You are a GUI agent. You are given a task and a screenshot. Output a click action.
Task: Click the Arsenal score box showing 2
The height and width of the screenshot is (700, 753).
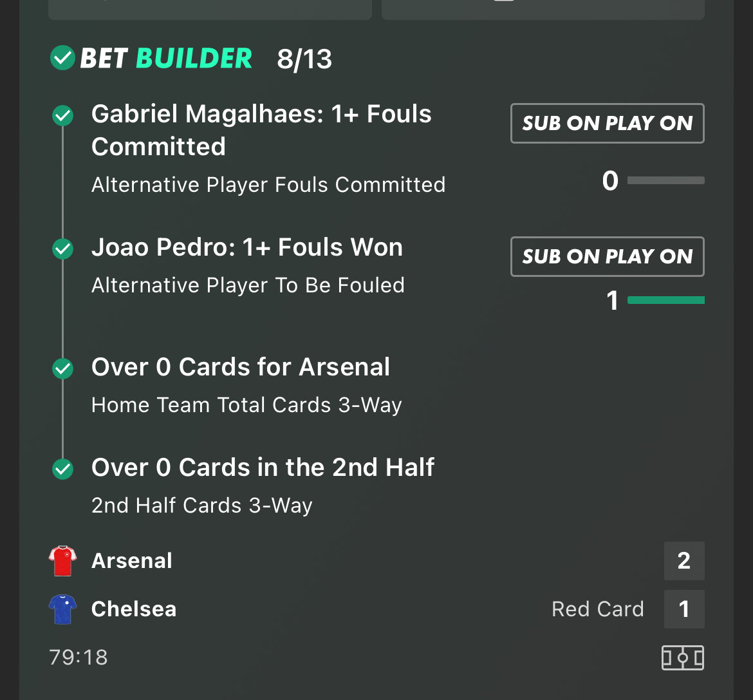pos(683,560)
